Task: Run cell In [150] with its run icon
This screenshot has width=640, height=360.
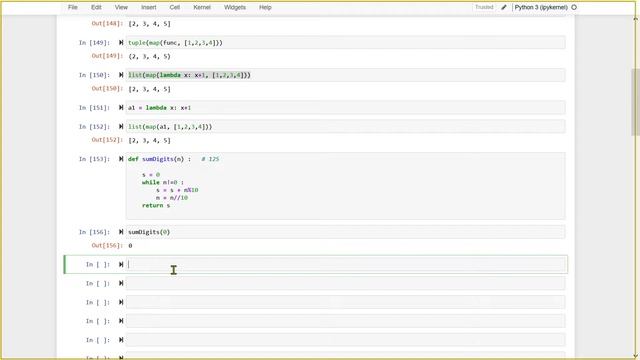Action: point(121,75)
